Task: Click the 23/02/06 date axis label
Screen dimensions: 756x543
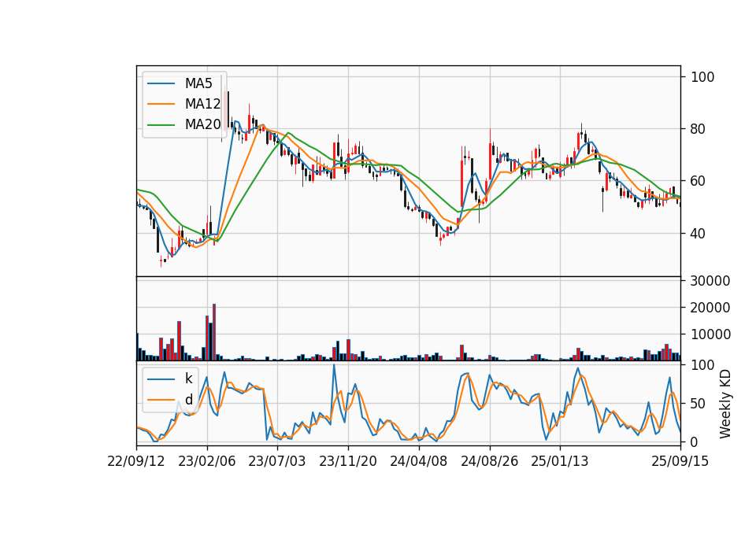Action: pyautogui.click(x=207, y=461)
